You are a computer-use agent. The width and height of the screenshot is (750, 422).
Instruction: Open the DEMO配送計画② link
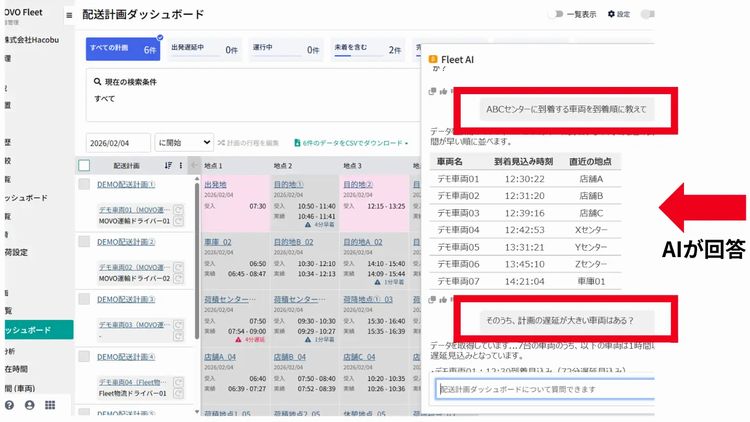tap(126, 241)
